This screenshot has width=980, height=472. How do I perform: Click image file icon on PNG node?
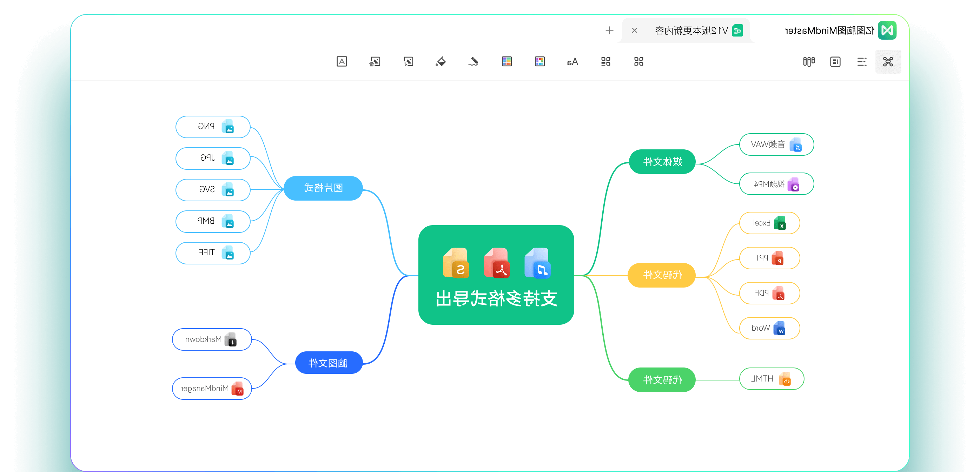[x=228, y=127]
